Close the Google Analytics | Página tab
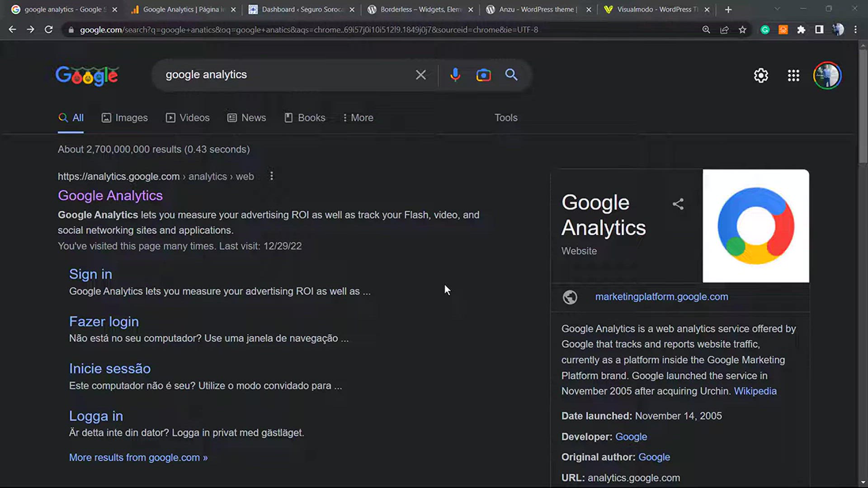The height and width of the screenshot is (488, 868). pos(233,9)
